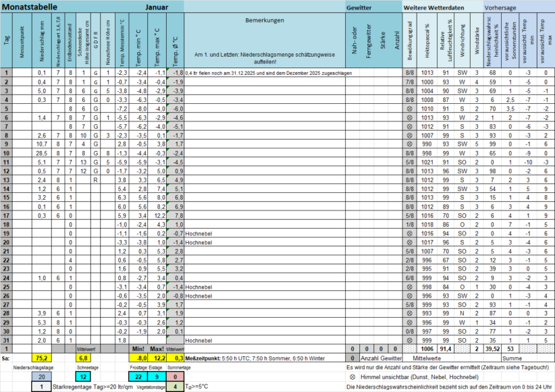Click the cyan Schneetage cell showing 12
Image resolution: width=555 pixels, height=392 pixels.
(x=83, y=376)
